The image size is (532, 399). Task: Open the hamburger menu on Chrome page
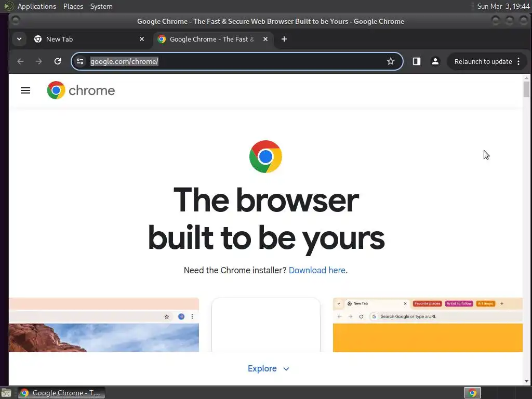click(25, 90)
